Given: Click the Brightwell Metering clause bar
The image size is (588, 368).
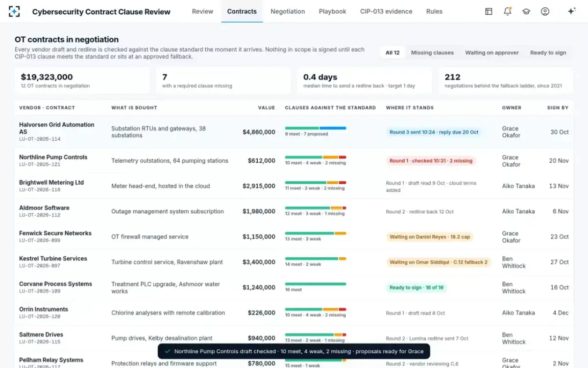Looking at the screenshot, I should [316, 183].
